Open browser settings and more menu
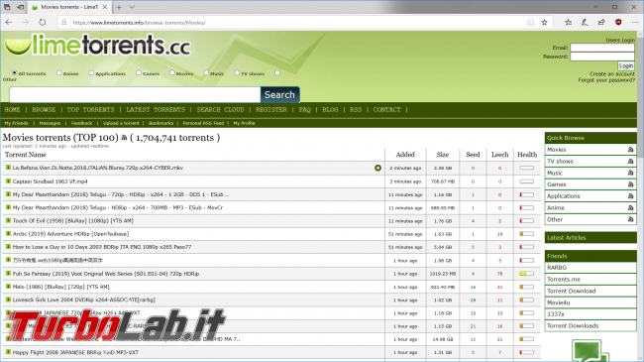This screenshot has height=362, width=644. pyautogui.click(x=634, y=22)
